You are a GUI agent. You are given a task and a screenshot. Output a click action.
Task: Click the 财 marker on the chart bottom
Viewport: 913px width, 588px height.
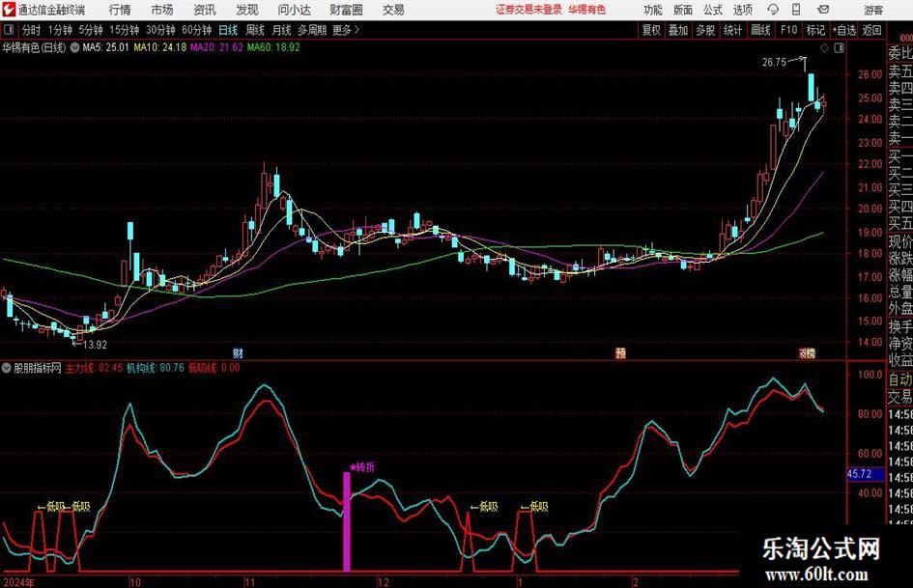pyautogui.click(x=238, y=352)
